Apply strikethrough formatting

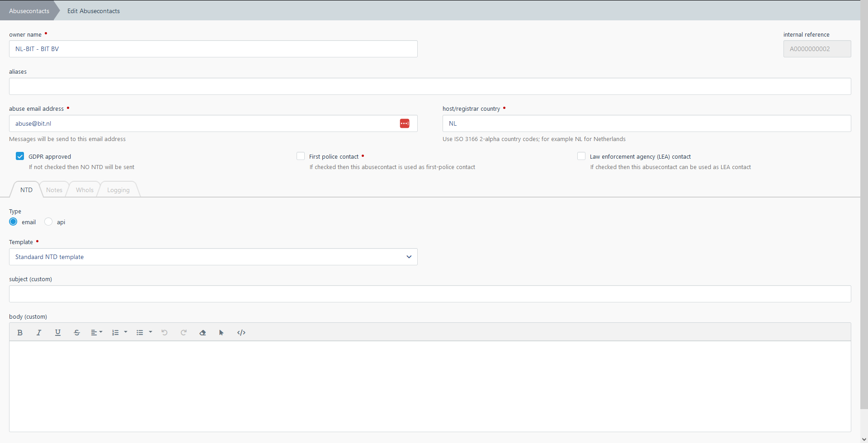[77, 333]
